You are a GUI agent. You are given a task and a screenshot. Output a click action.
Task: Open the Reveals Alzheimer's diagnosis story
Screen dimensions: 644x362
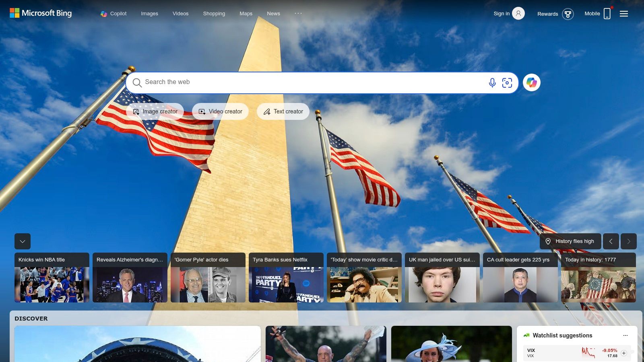tap(130, 278)
